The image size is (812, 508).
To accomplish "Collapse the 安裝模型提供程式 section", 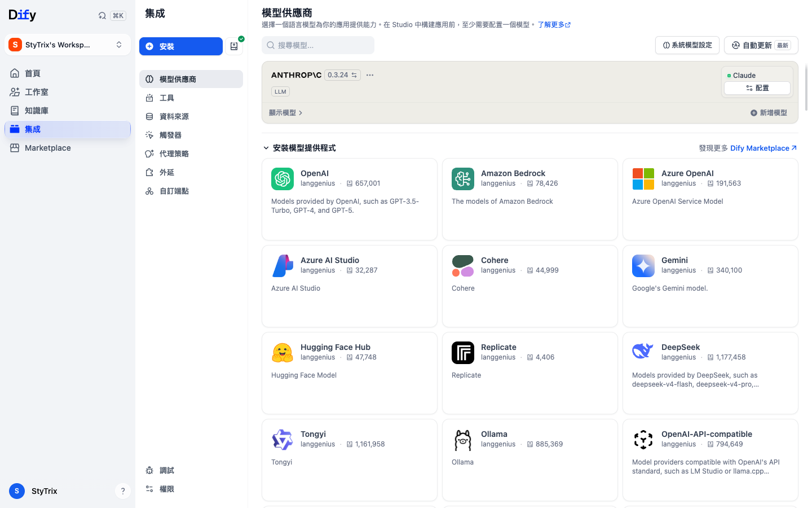I will point(299,148).
